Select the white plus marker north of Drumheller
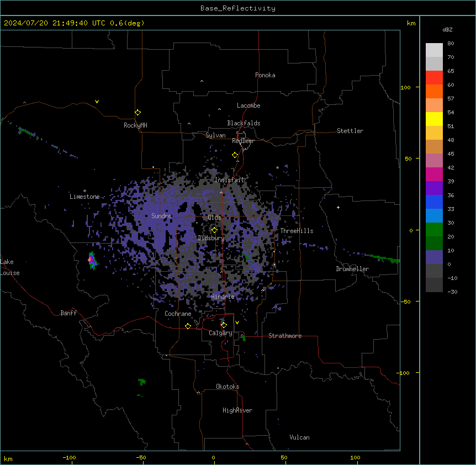The width and height of the screenshot is (476, 465). [x=338, y=207]
